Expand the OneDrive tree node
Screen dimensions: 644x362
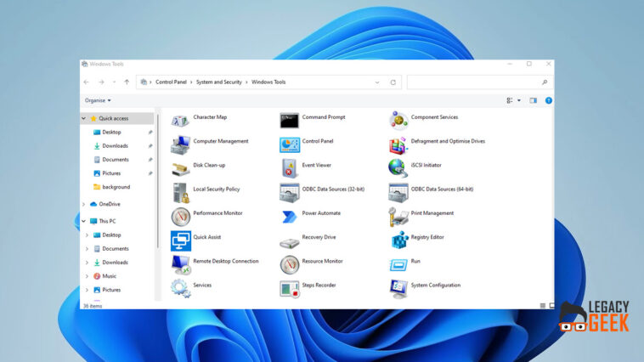(x=84, y=204)
